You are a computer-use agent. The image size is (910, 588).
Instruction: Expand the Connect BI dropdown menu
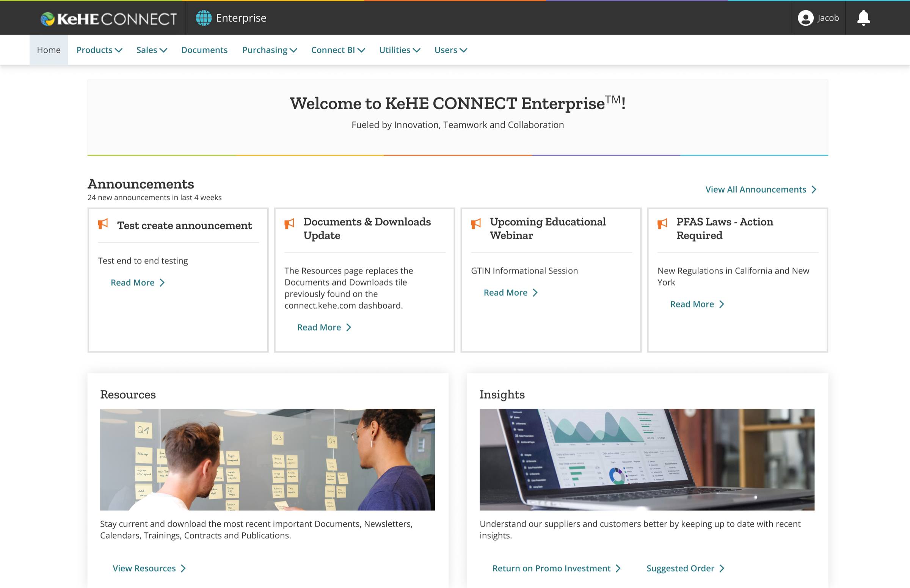point(338,50)
